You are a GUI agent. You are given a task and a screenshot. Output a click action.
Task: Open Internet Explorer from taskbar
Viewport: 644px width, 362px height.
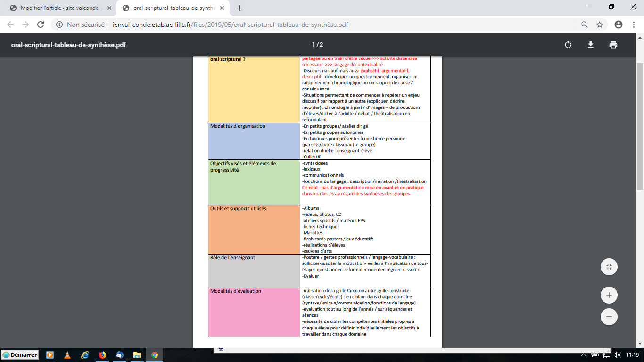coord(85,355)
